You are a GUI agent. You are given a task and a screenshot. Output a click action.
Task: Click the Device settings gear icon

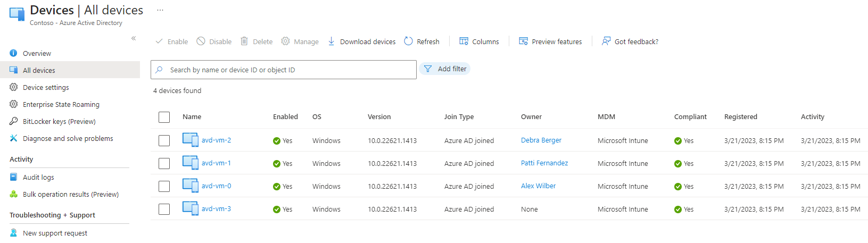[14, 87]
